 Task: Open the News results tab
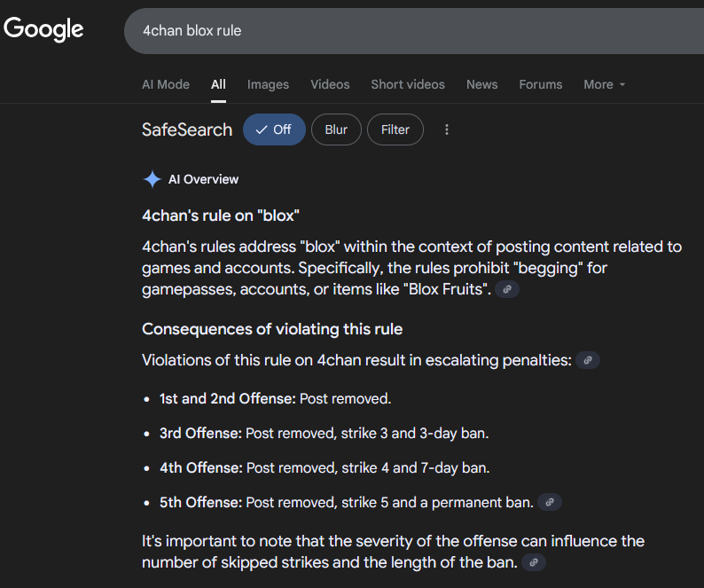(x=481, y=84)
